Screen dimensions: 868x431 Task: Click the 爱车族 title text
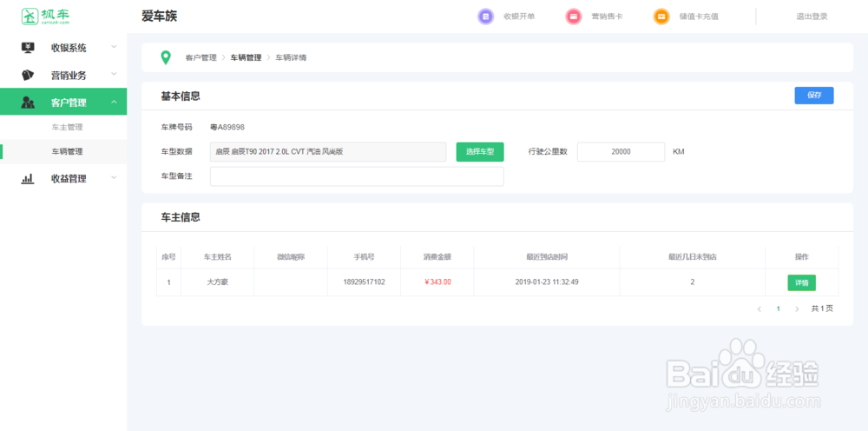pos(160,17)
